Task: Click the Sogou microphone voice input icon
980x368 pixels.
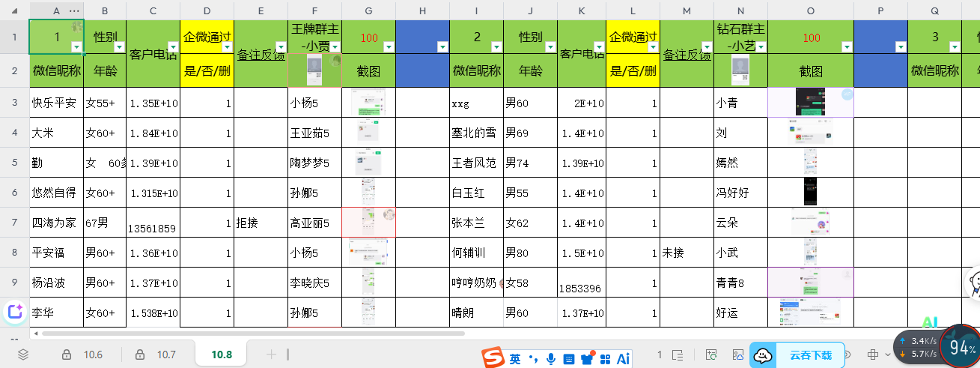Action: 551,359
